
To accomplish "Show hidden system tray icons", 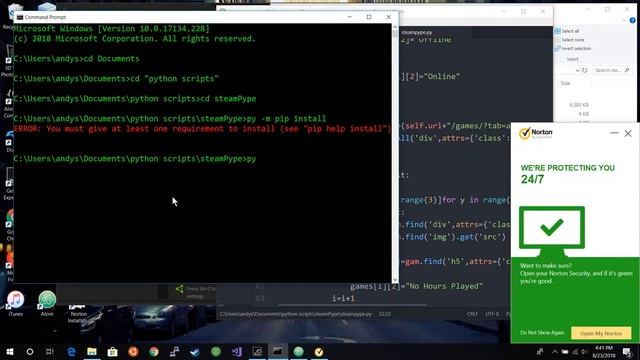I will 554,351.
